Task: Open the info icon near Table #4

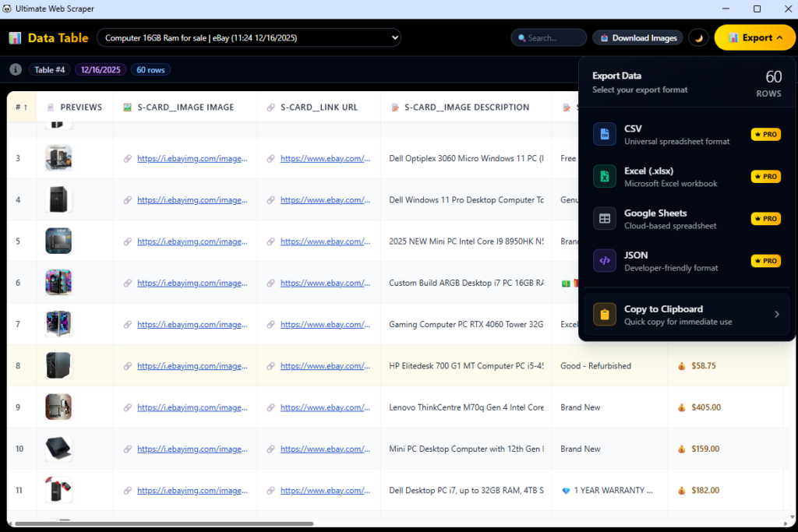Action: tap(15, 69)
